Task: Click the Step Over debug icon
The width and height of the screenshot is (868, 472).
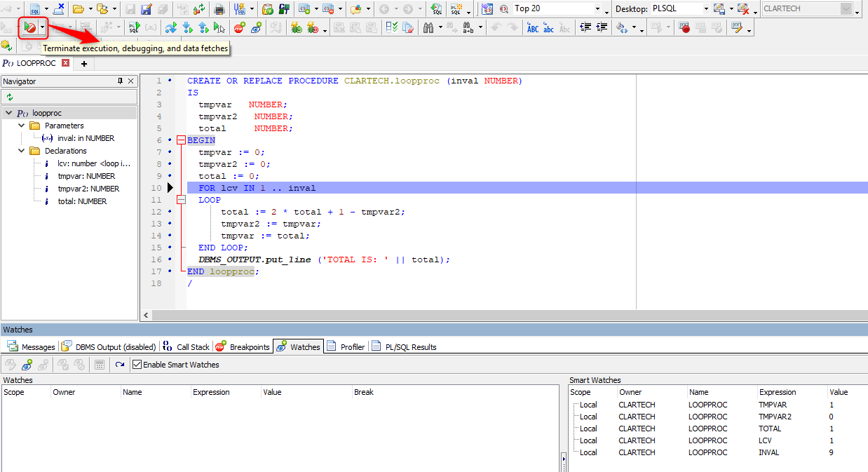Action: (170, 28)
